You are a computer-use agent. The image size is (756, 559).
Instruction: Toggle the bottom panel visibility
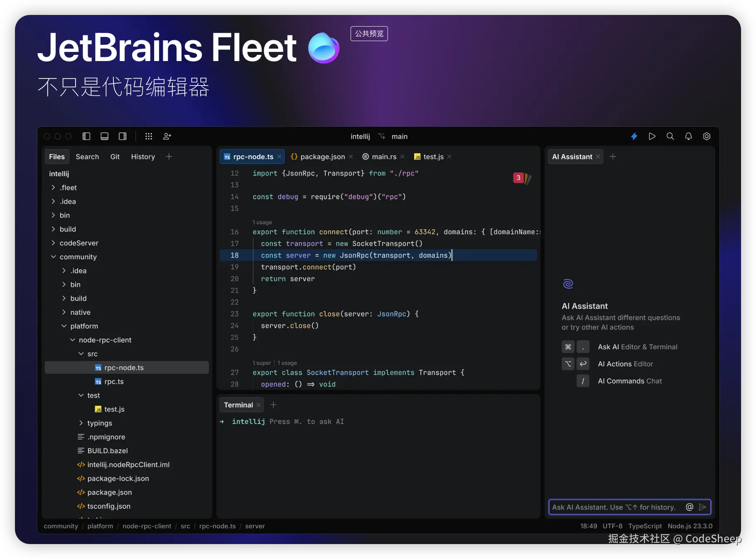[x=105, y=136]
